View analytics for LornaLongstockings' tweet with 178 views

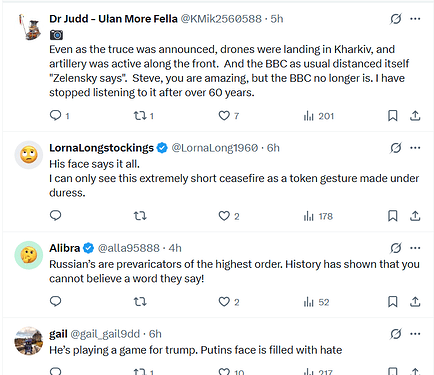[318, 216]
